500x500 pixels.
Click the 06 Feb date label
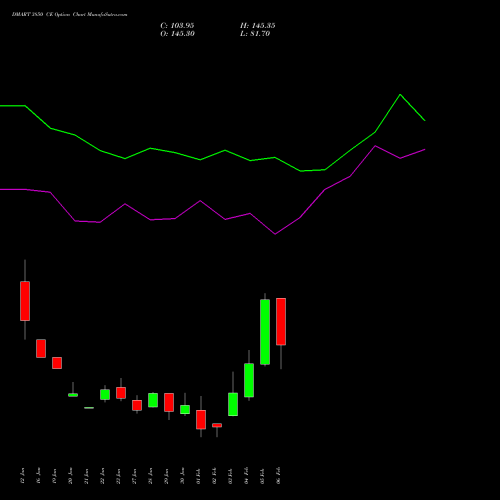279,475
